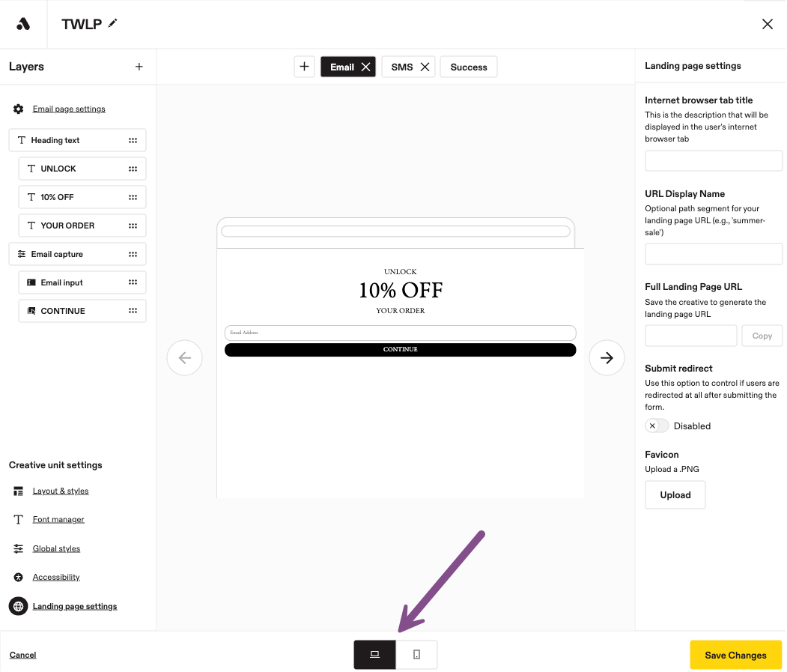Image resolution: width=787 pixels, height=672 pixels.
Task: Click the Email capture layer drag handle
Action: click(x=133, y=254)
